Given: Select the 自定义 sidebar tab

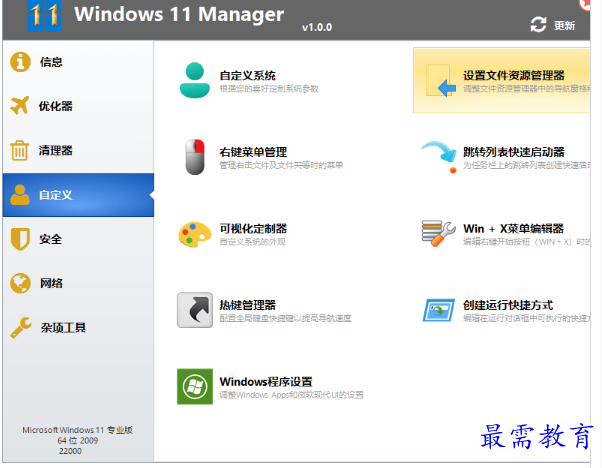Looking at the screenshot, I should click(78, 195).
